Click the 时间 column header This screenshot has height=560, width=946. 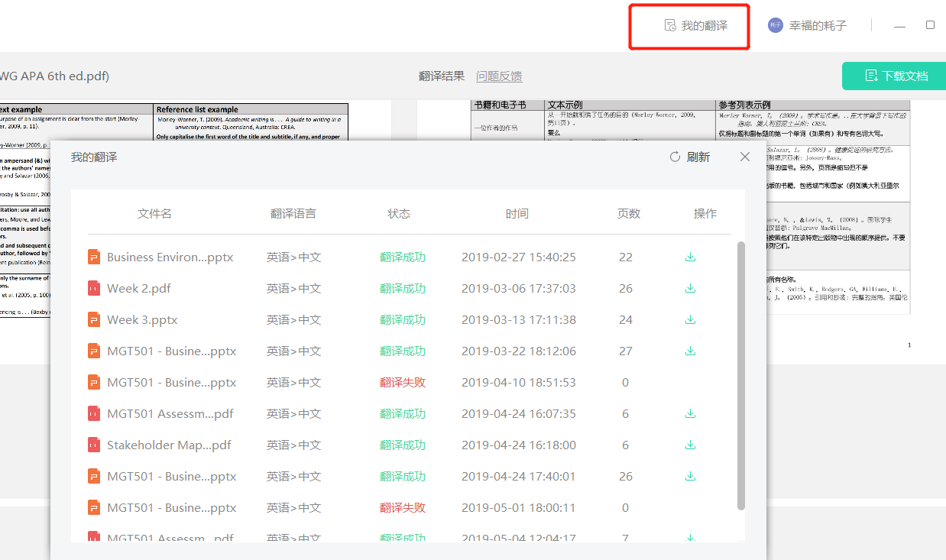tap(517, 213)
